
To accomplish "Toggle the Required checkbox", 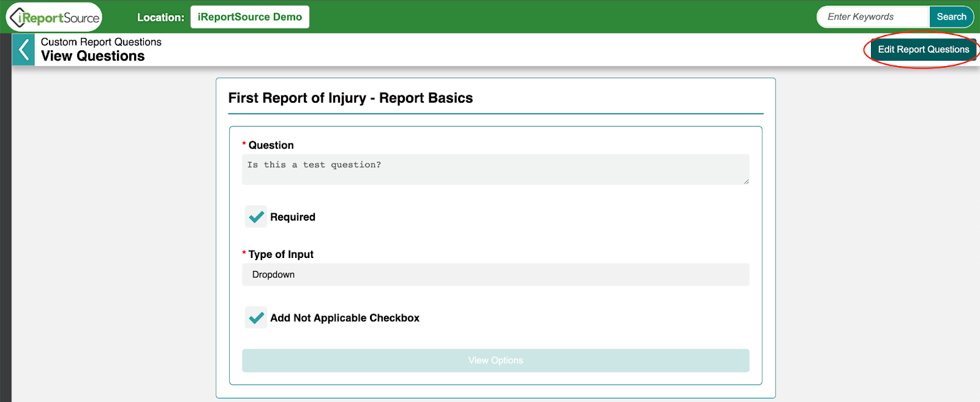I will [x=256, y=217].
